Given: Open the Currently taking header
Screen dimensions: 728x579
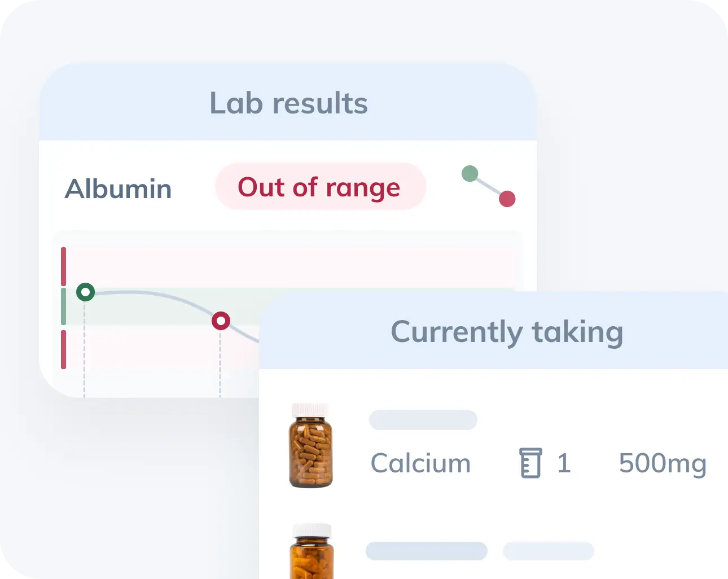Looking at the screenshot, I should pos(507,331).
